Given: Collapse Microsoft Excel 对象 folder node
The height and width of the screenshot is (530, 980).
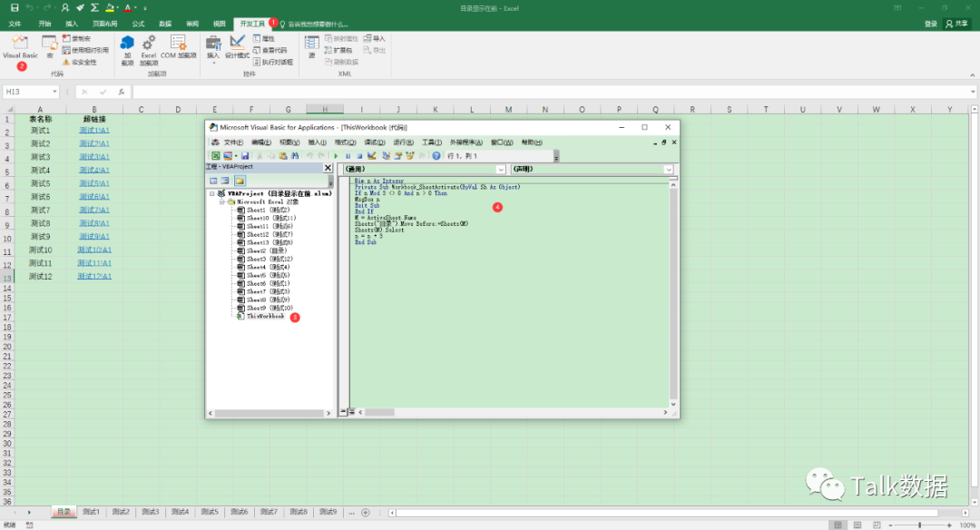Looking at the screenshot, I should click(222, 201).
